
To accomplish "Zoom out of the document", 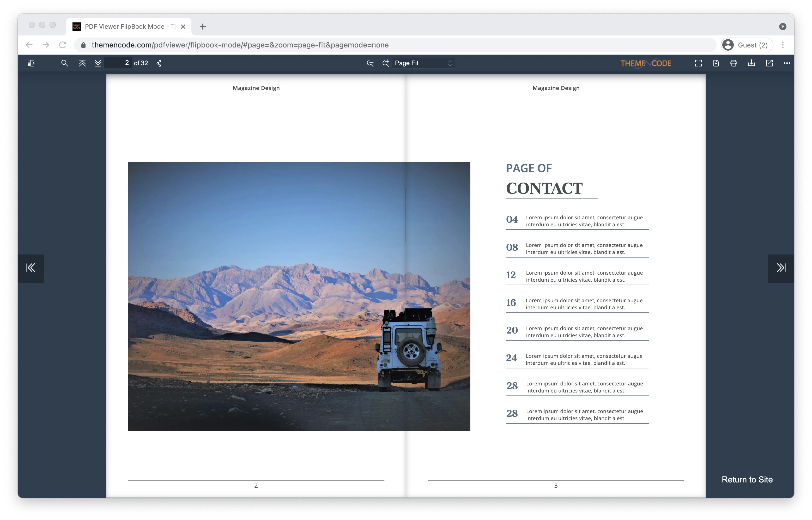I will (370, 63).
